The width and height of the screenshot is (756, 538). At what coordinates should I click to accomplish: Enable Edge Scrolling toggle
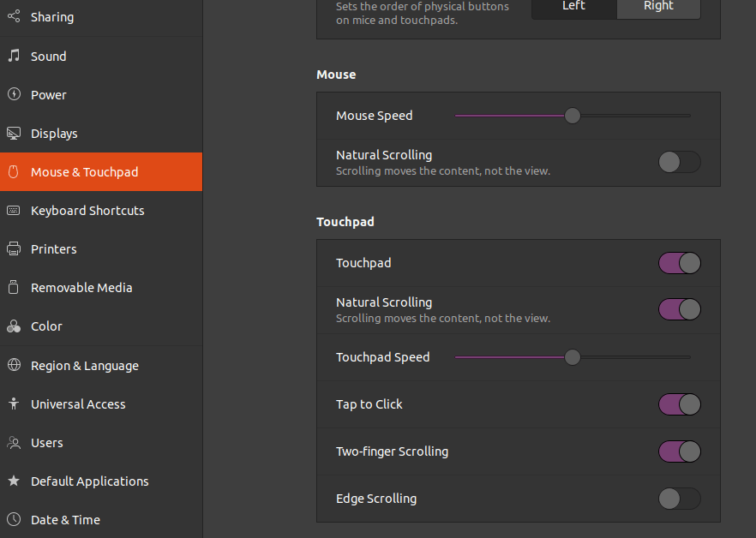click(x=680, y=499)
